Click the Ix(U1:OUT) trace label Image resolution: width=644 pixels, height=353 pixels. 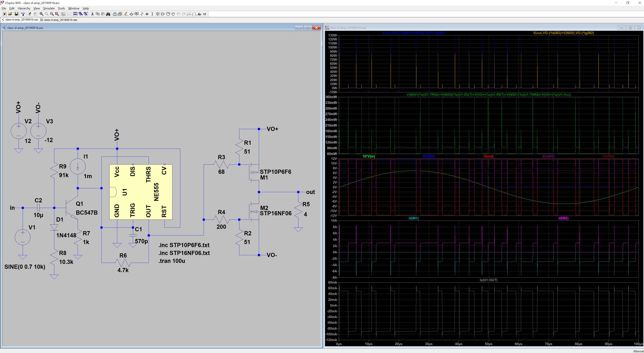coord(488,280)
